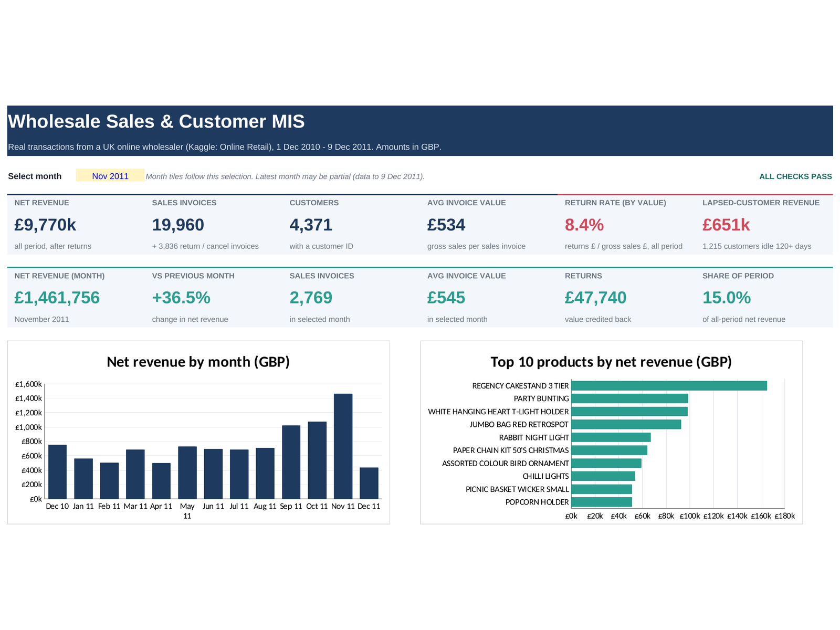Click the 2,769 monthly sales invoices value
Image resolution: width=840 pixels, height=630 pixels.
311,298
